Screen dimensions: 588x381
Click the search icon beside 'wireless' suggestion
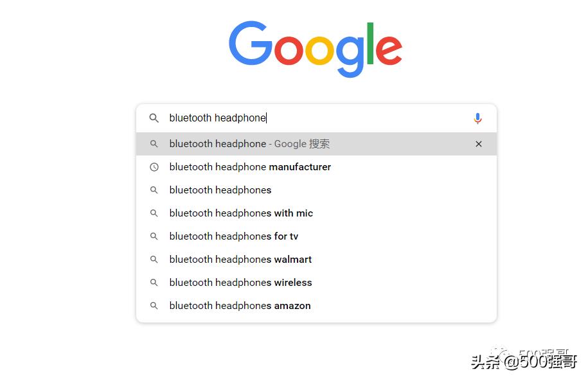pyautogui.click(x=154, y=283)
